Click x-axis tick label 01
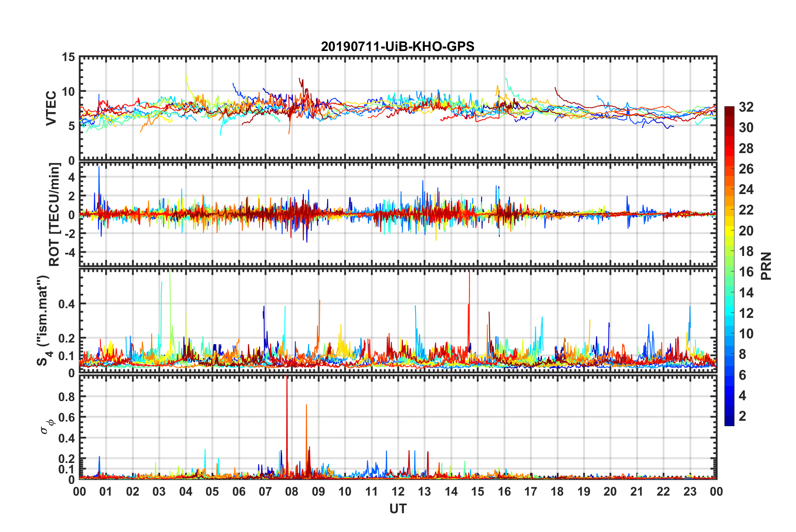The width and height of the screenshot is (796, 532). click(x=106, y=491)
